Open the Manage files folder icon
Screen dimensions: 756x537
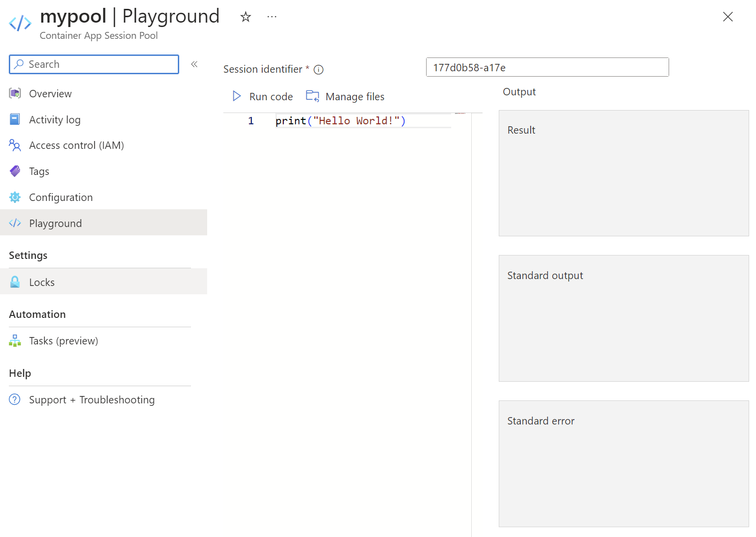pyautogui.click(x=312, y=96)
